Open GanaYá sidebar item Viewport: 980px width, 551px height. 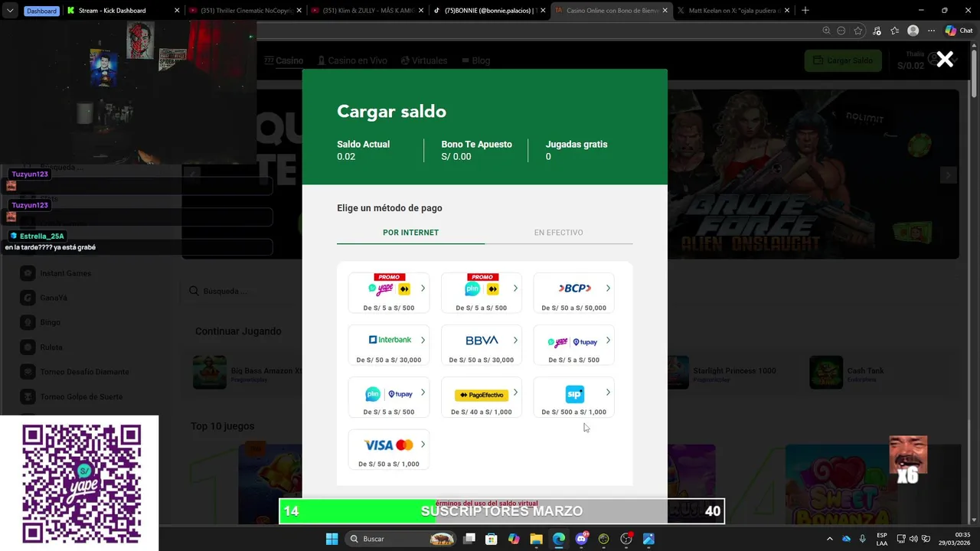point(54,298)
